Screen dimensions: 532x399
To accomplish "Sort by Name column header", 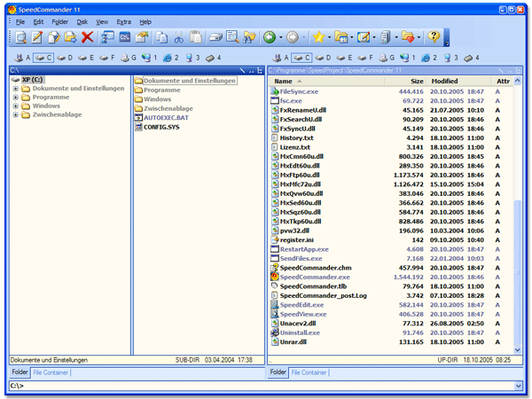I will [327, 81].
